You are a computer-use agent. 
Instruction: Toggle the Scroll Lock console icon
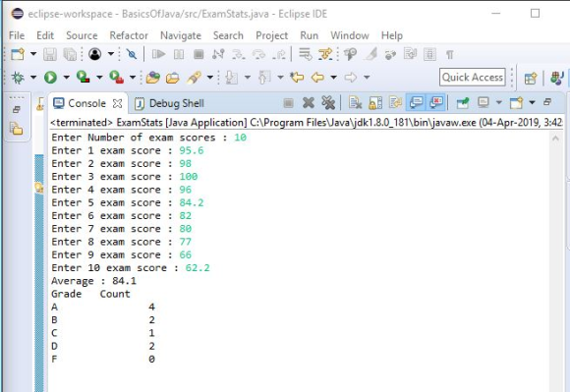pos(375,103)
